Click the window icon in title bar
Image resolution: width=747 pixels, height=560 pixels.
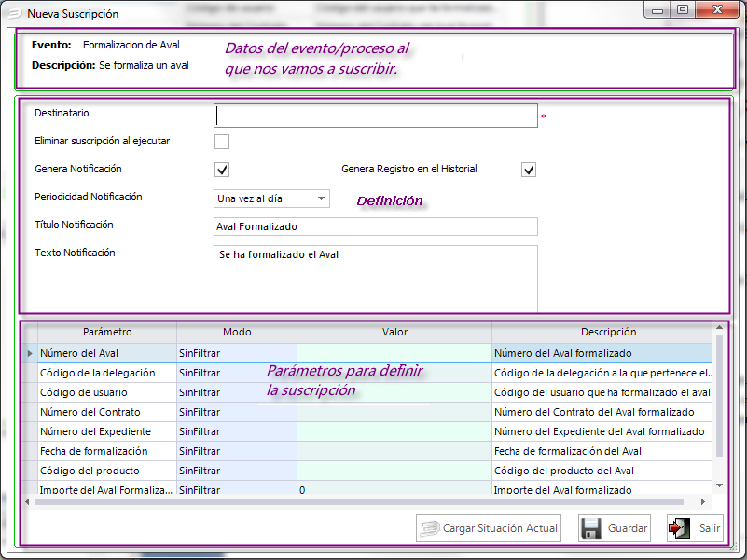[13, 14]
